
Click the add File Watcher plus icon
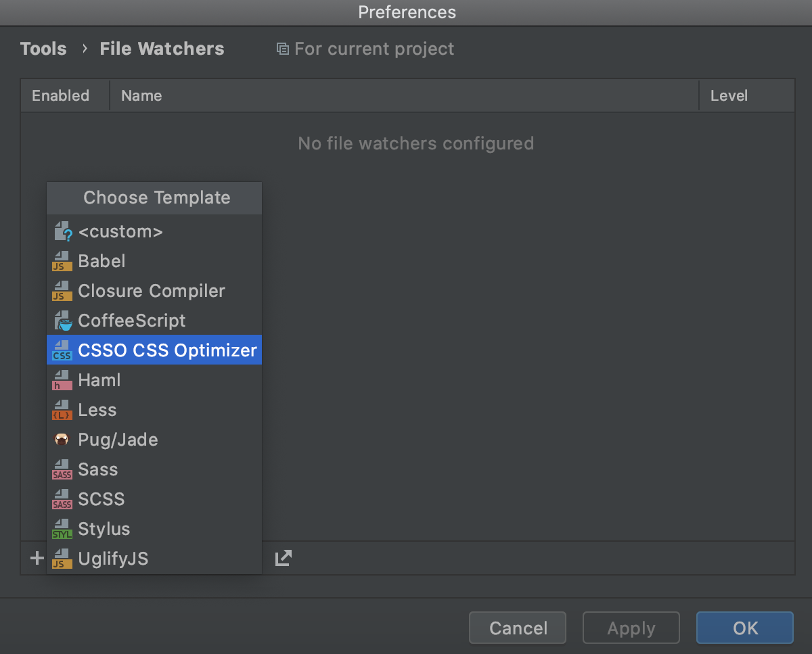[x=35, y=558]
